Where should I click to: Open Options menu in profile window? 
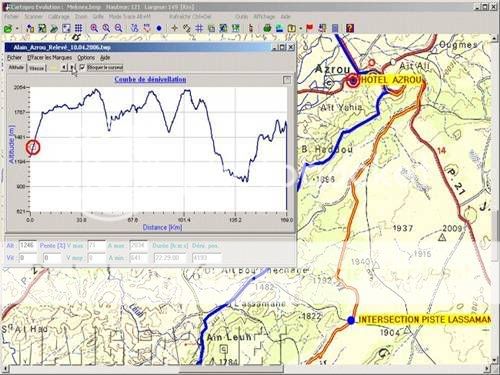86,57
